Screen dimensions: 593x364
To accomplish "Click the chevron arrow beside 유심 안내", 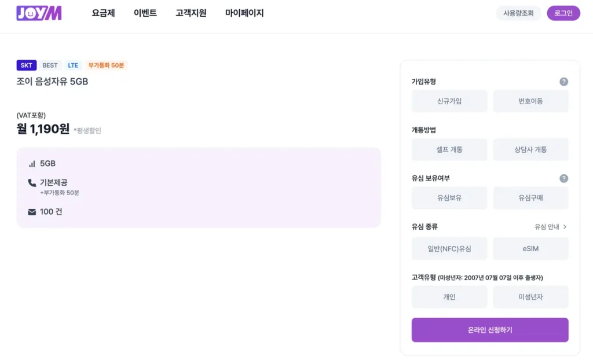I will click(565, 227).
